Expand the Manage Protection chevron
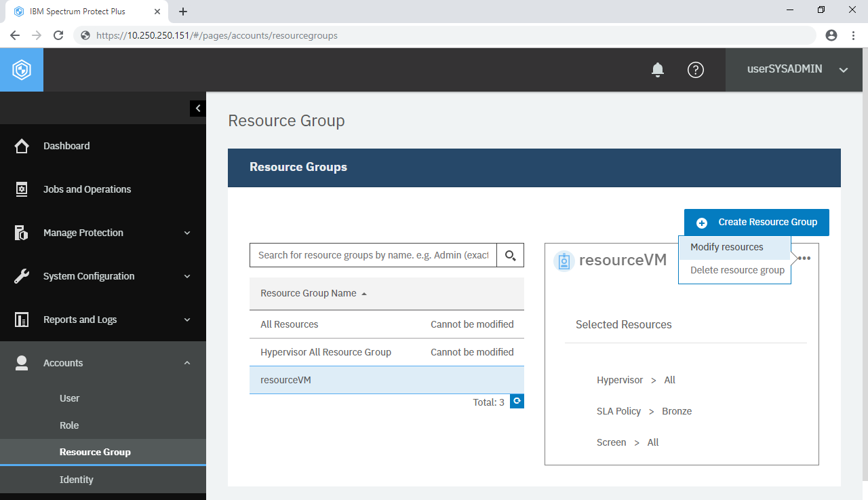 pyautogui.click(x=187, y=233)
